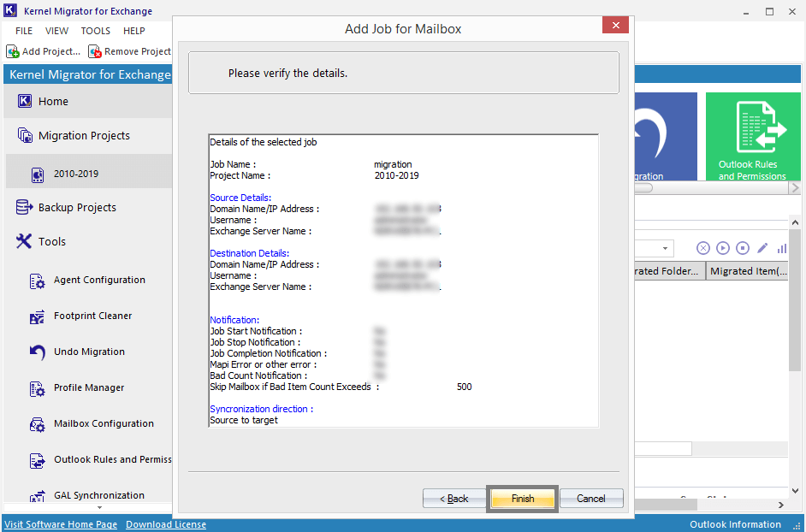Click the Home sidebar icon
The height and width of the screenshot is (532, 806).
[24, 101]
